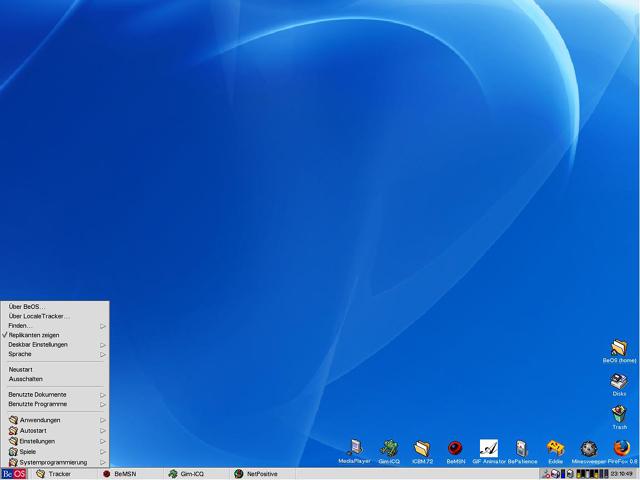The height and width of the screenshot is (480, 640).
Task: Open Deskbar Einstellungen submenu
Action: 55,344
